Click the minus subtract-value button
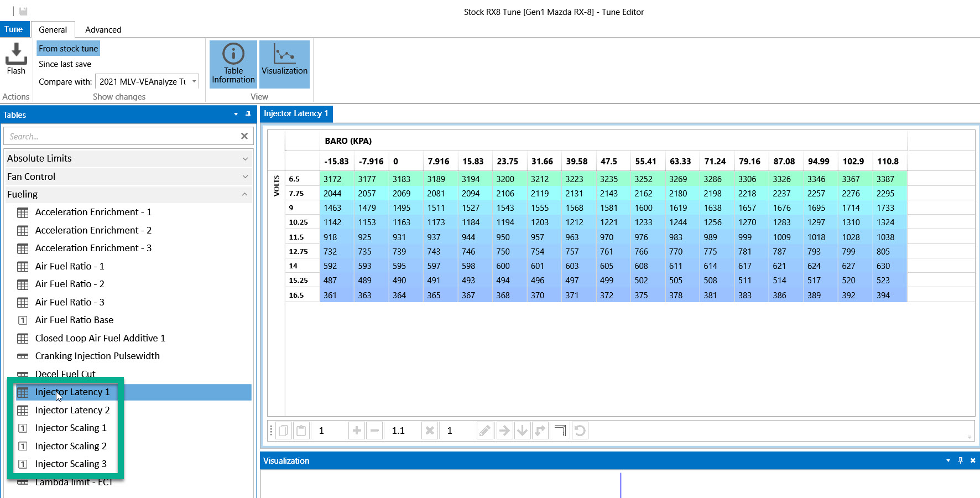Screen dimensions: 980x498 pos(374,430)
